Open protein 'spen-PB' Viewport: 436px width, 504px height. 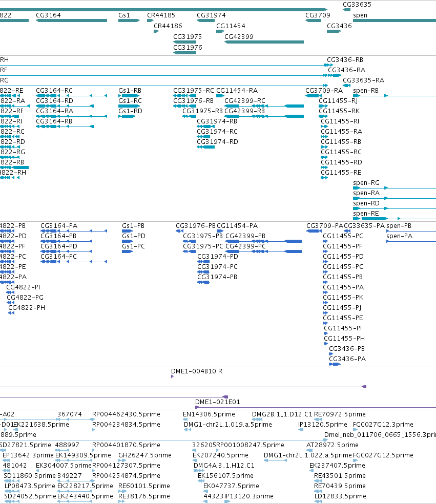click(399, 226)
